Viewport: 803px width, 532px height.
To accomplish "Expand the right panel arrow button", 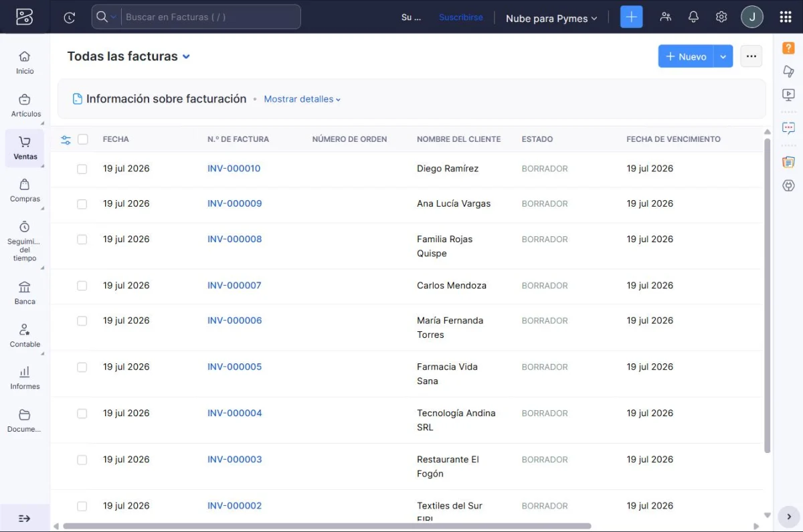I will pyautogui.click(x=789, y=517).
